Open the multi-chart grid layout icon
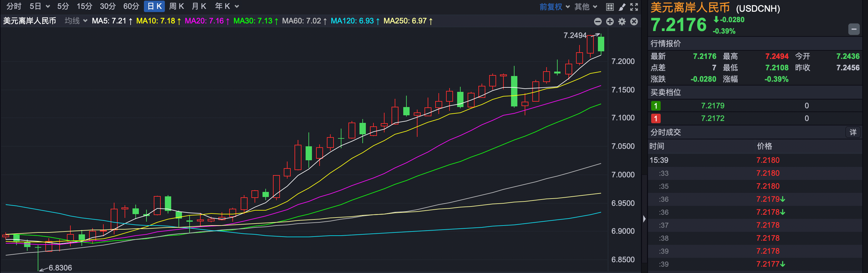The width and height of the screenshot is (868, 273). pos(610,7)
